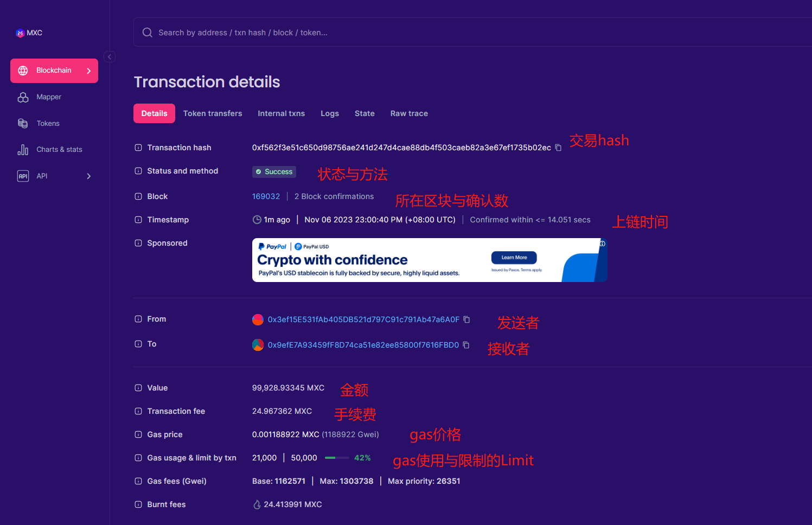Collapse the sidebar with arrow toggle
Image resolution: width=812 pixels, height=525 pixels.
pyautogui.click(x=110, y=57)
